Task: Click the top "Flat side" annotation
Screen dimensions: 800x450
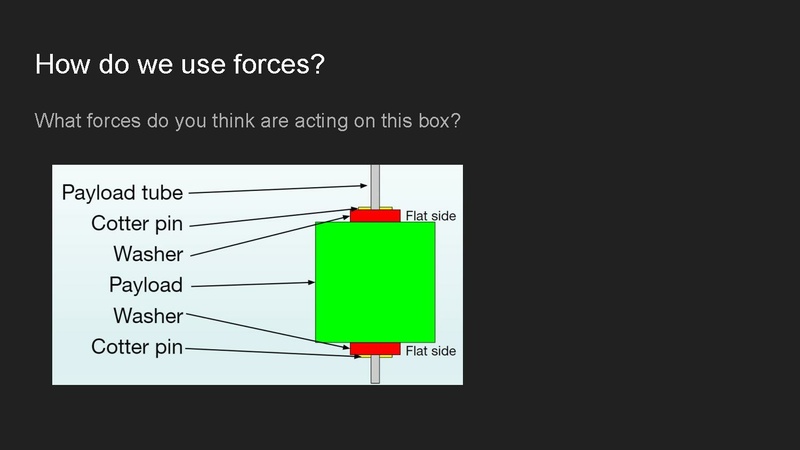Action: point(431,215)
